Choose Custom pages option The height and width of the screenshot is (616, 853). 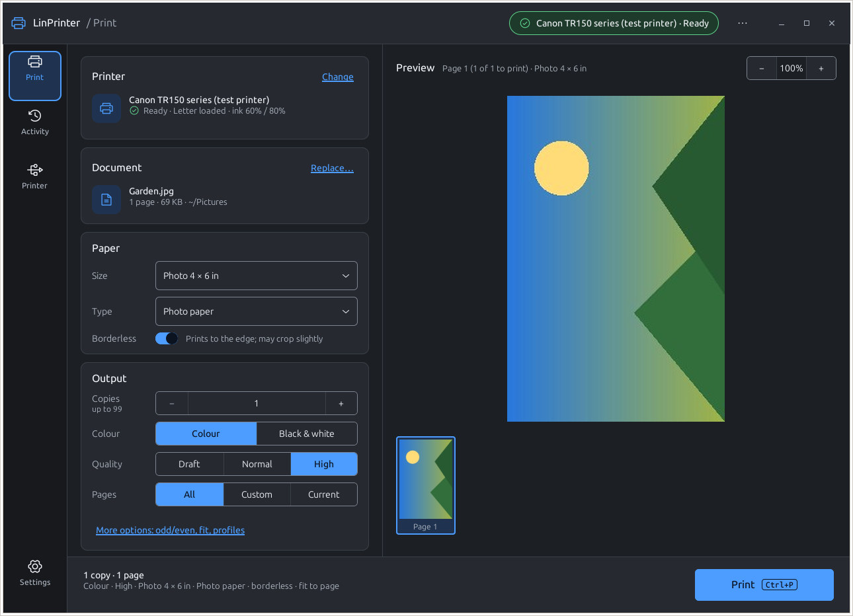tap(257, 494)
